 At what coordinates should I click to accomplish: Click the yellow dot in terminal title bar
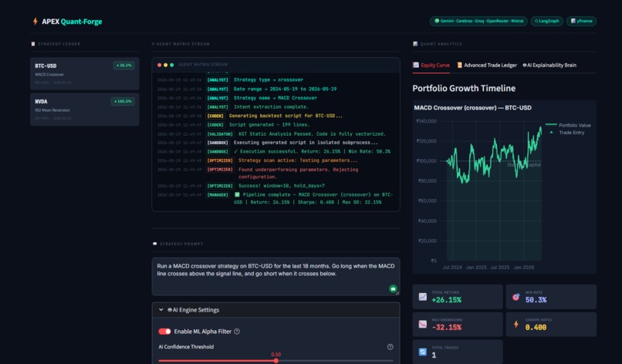tap(165, 65)
